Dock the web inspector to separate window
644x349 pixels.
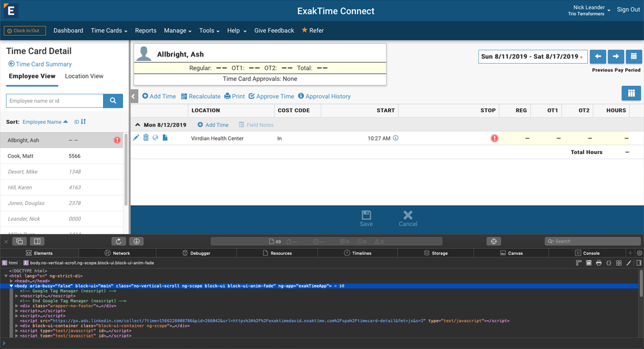click(x=20, y=241)
